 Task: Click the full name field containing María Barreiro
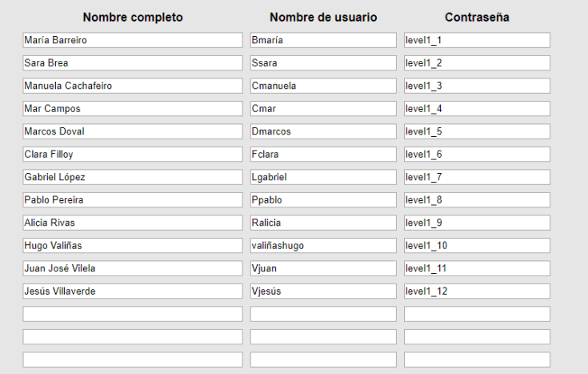(132, 40)
